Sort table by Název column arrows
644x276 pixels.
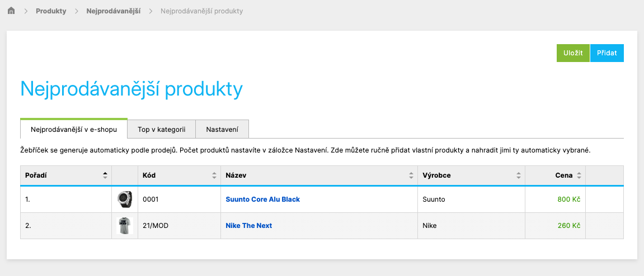pos(411,175)
